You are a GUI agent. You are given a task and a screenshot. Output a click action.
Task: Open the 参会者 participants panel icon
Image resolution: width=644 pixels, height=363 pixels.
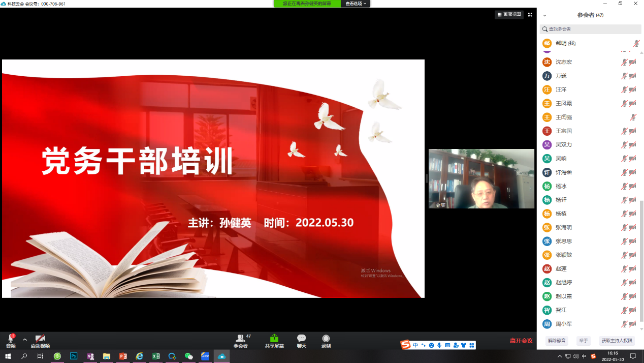click(x=240, y=339)
